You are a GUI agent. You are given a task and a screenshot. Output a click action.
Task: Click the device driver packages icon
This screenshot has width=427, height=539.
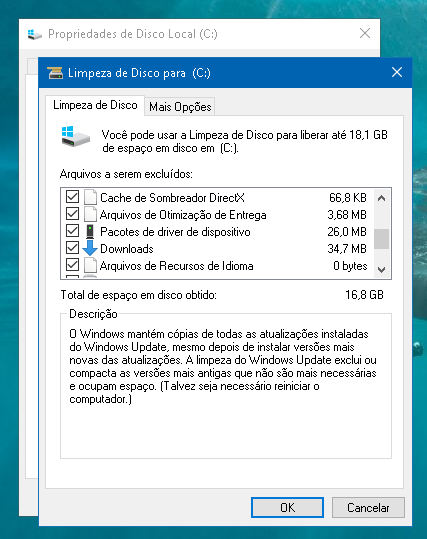(90, 231)
